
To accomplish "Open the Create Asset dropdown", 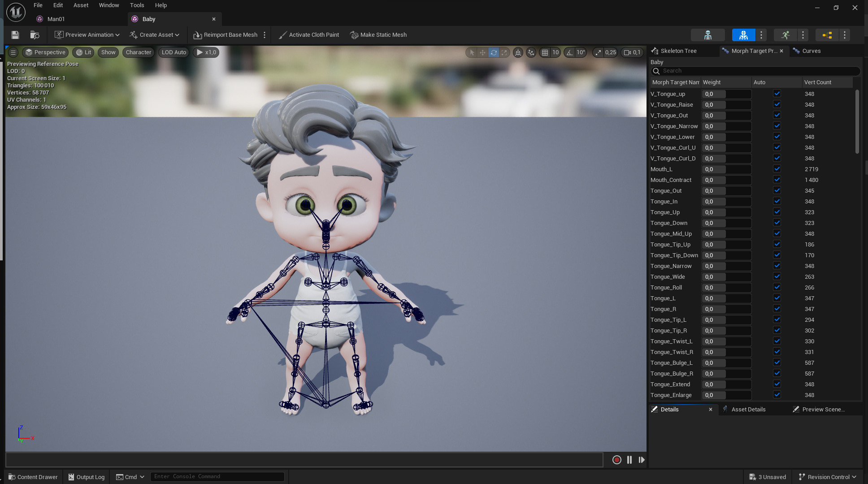I will (154, 35).
